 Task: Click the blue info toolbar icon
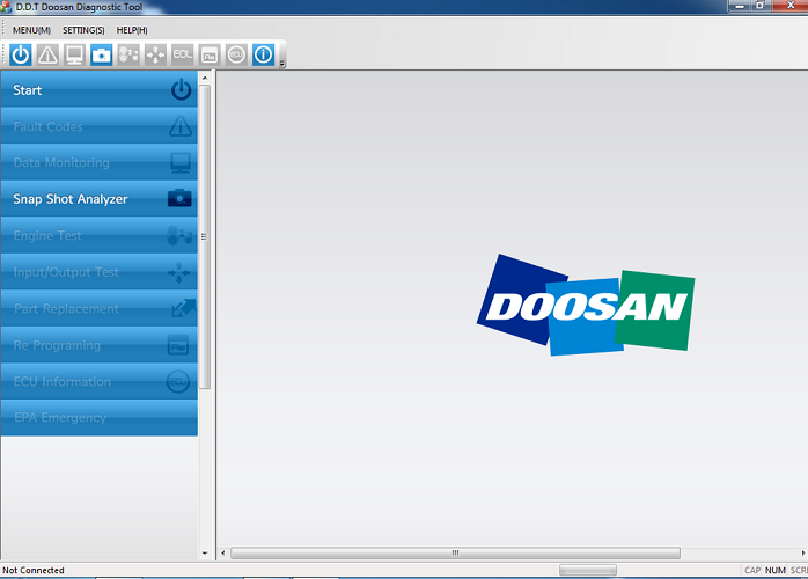[x=263, y=55]
